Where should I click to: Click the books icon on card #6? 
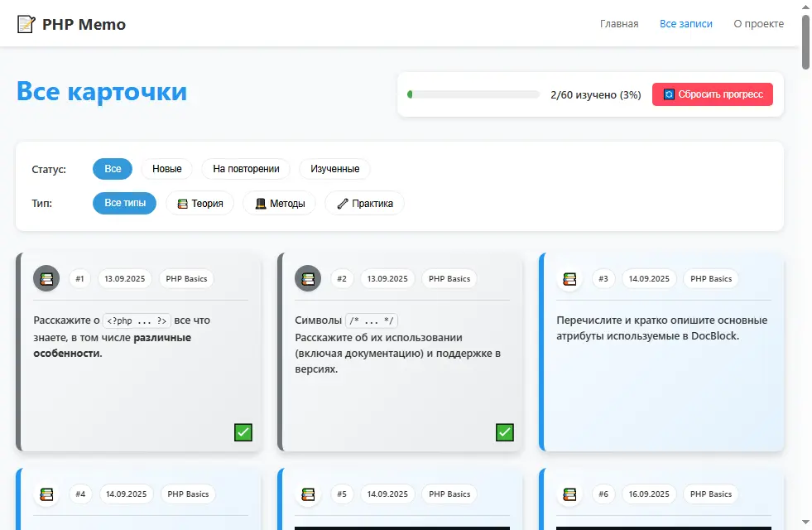click(569, 494)
